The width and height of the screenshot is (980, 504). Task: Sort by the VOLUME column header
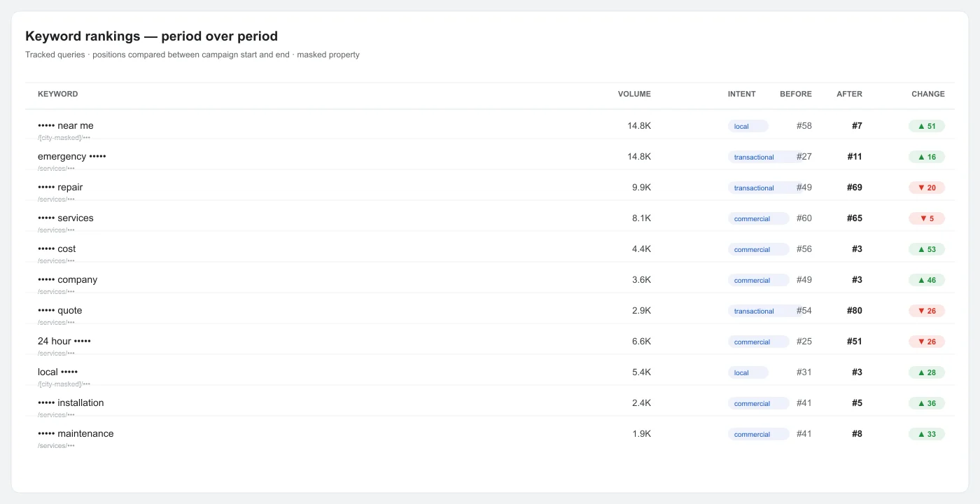(634, 94)
